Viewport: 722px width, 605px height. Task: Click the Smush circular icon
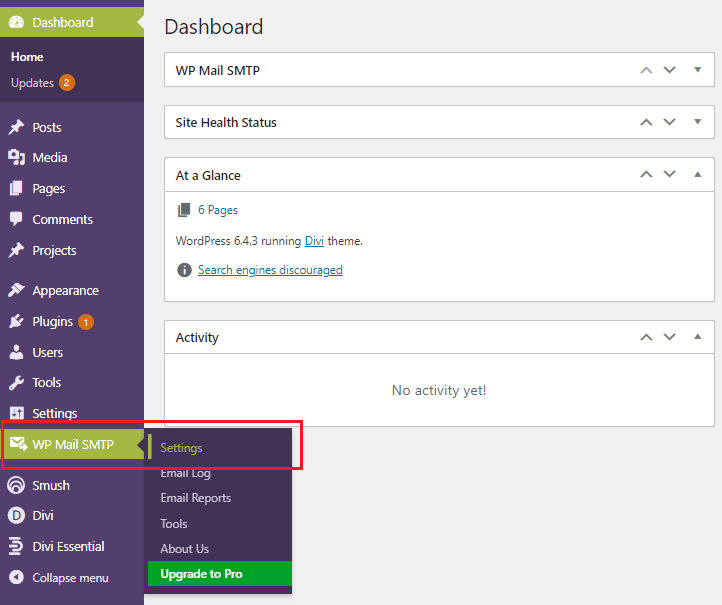click(x=16, y=485)
